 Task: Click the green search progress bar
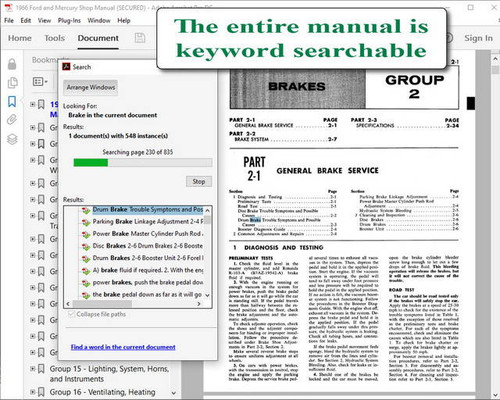point(91,162)
